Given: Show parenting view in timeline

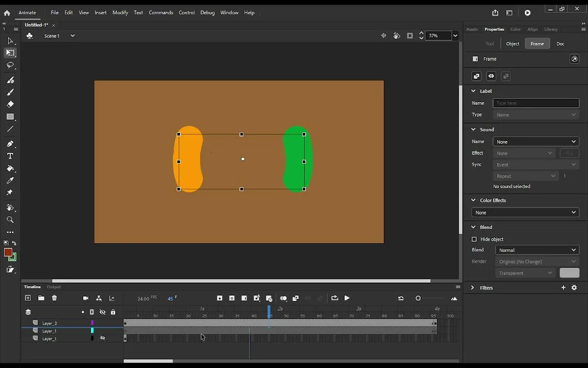Looking at the screenshot, I should [x=99, y=298].
